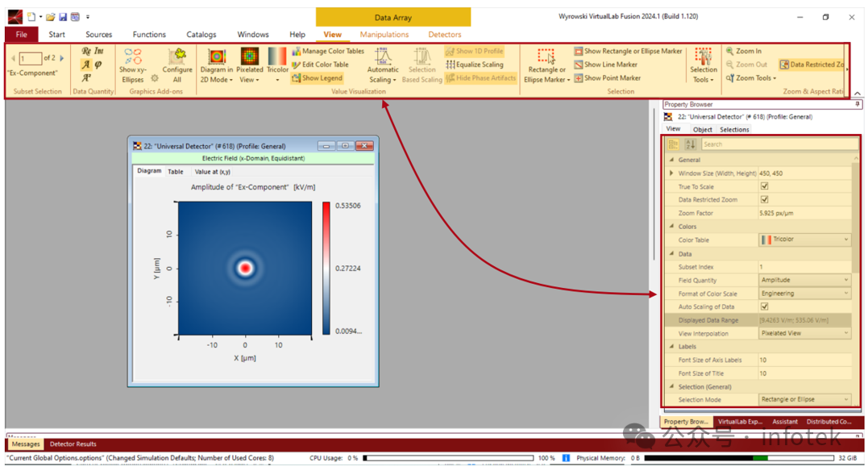The height and width of the screenshot is (471, 868).
Task: Select the Amplitude (A) data quantity icon
Action: [x=85, y=65]
